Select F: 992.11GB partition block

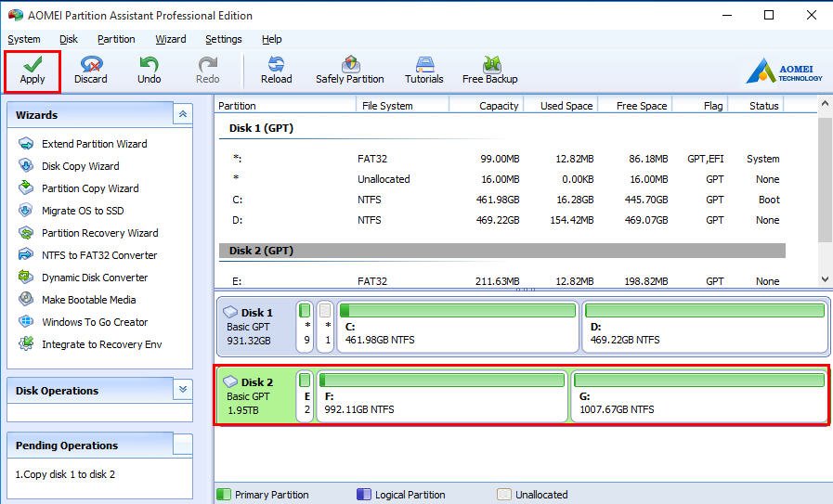(x=442, y=396)
